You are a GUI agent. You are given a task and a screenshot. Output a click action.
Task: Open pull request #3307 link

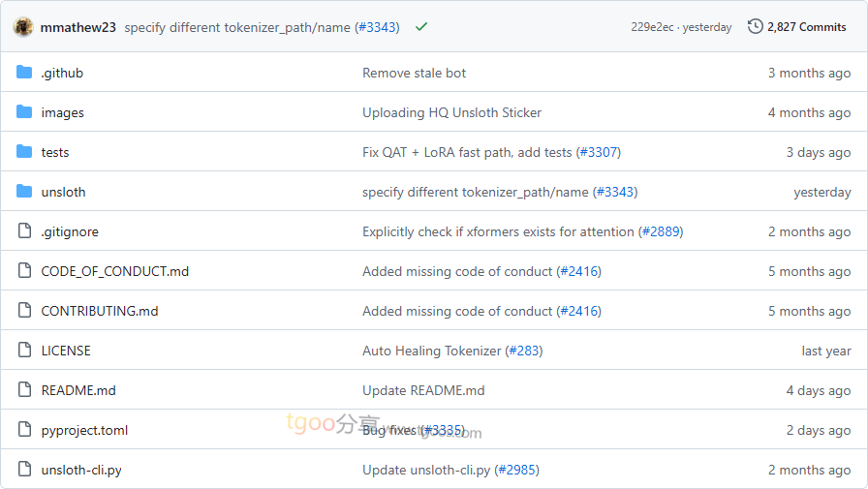(x=598, y=152)
